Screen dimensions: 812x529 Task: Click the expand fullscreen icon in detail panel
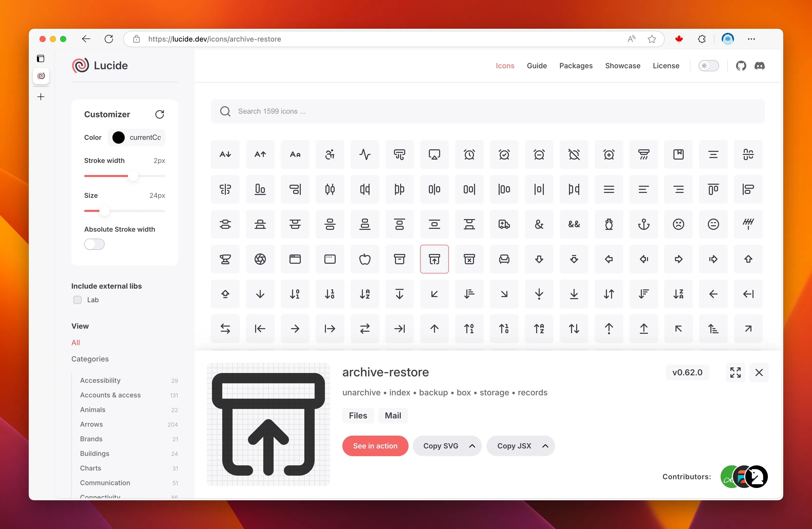735,373
